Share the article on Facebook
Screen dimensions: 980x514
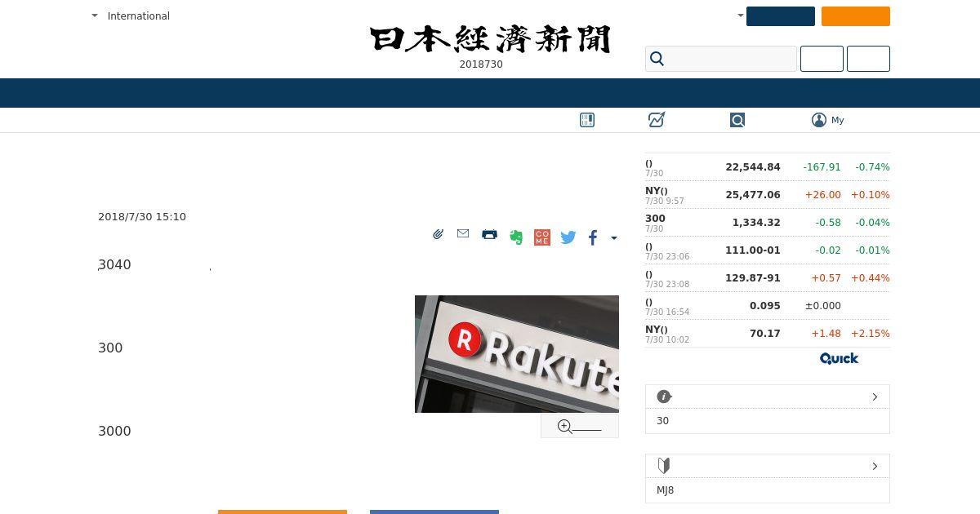[x=593, y=237]
